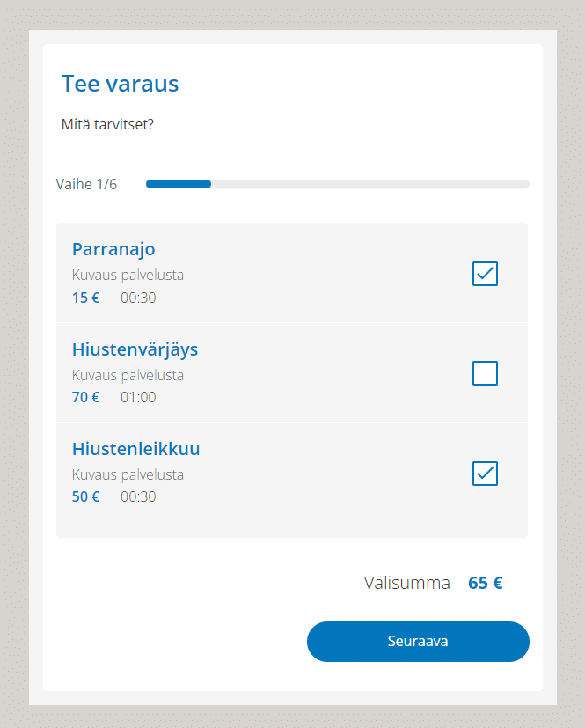The width and height of the screenshot is (585, 728).
Task: Click the 50 € price for Hiustenleikkuu
Action: tap(85, 496)
